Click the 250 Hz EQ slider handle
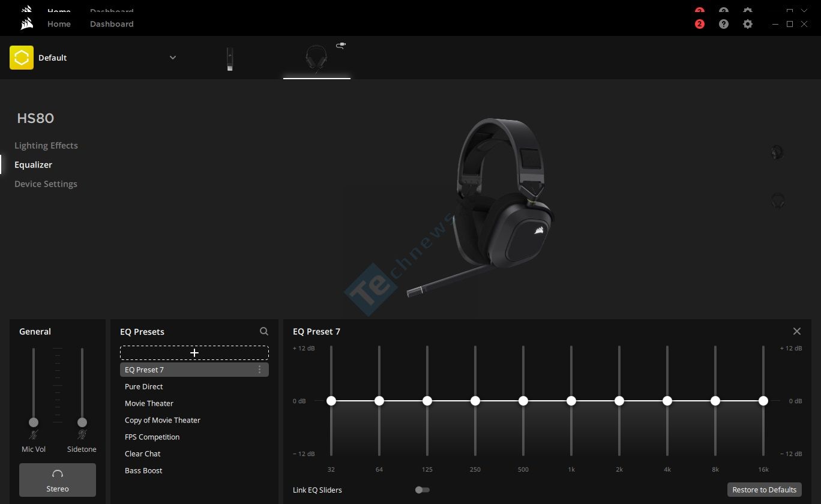 point(475,401)
